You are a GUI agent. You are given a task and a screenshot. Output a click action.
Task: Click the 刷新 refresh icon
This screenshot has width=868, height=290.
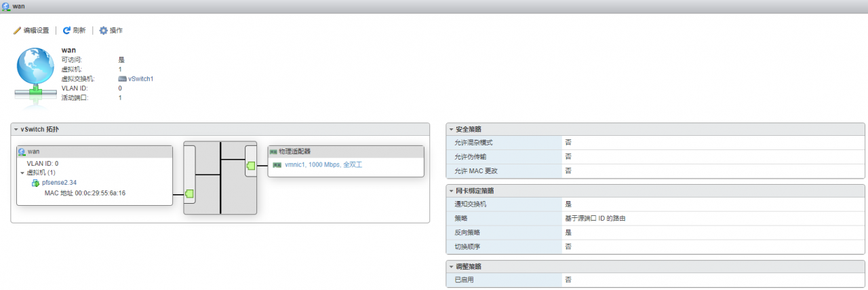(67, 31)
